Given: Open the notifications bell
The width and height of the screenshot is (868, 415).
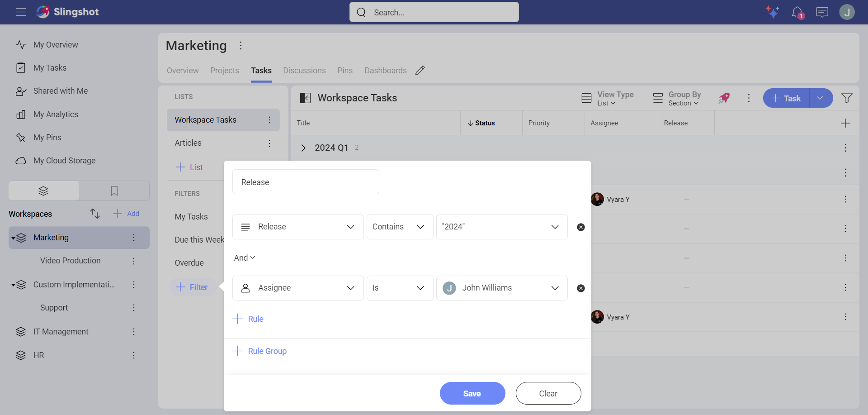Looking at the screenshot, I should 797,12.
